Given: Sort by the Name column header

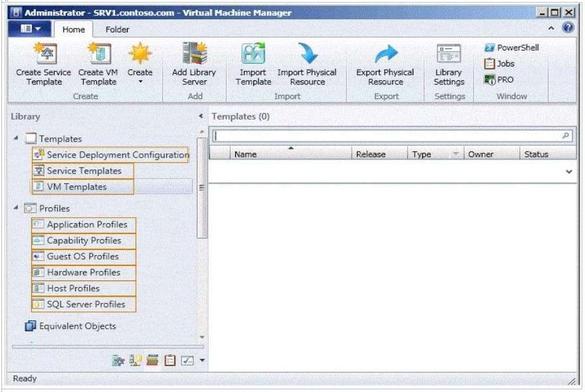Looking at the screenshot, I should point(291,154).
